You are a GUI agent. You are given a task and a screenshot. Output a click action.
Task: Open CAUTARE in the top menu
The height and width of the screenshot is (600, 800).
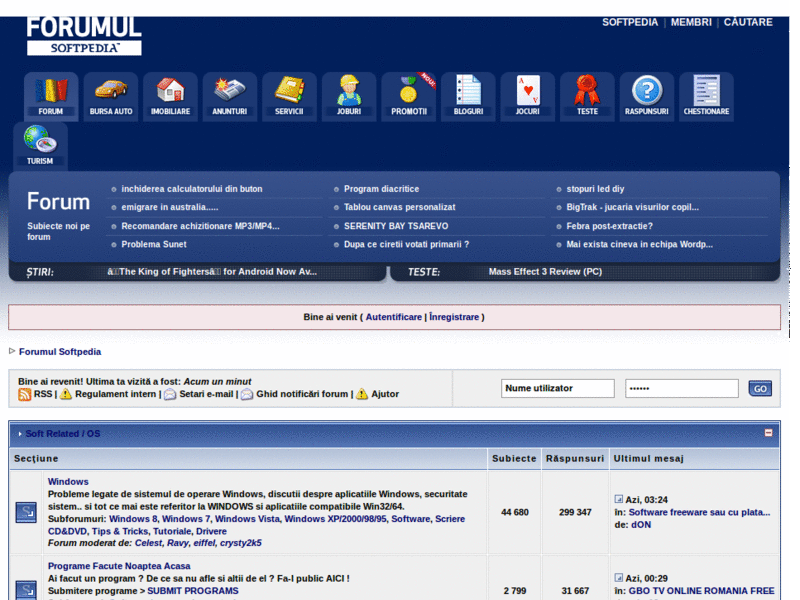(x=748, y=22)
